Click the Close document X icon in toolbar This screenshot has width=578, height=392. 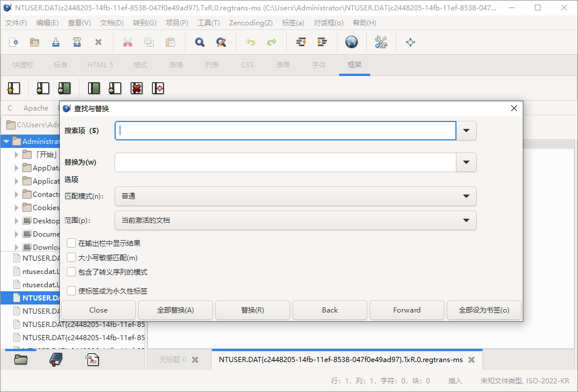(x=98, y=42)
